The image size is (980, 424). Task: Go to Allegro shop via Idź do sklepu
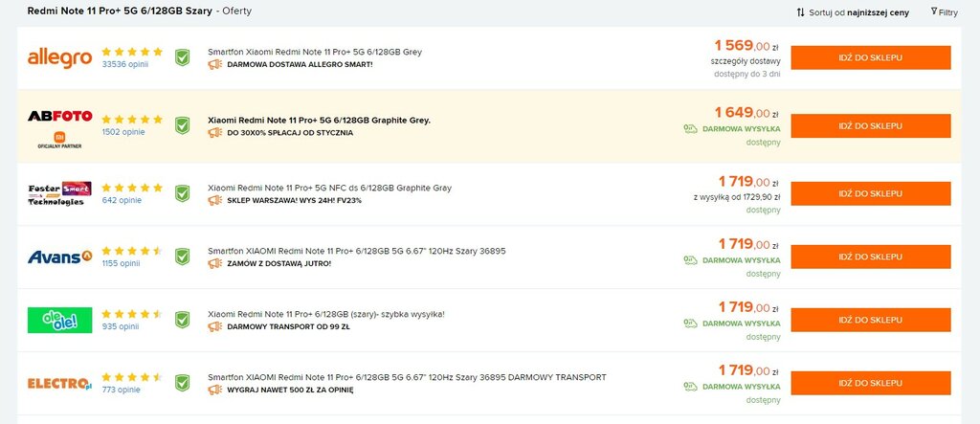pos(871,57)
